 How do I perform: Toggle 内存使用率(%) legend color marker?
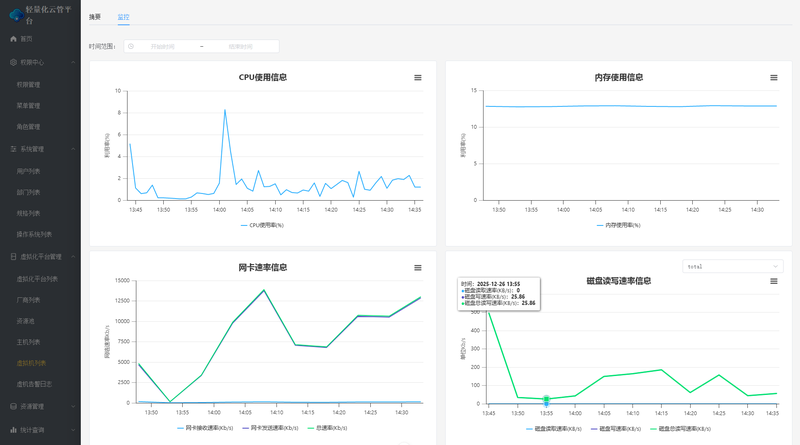pos(599,225)
